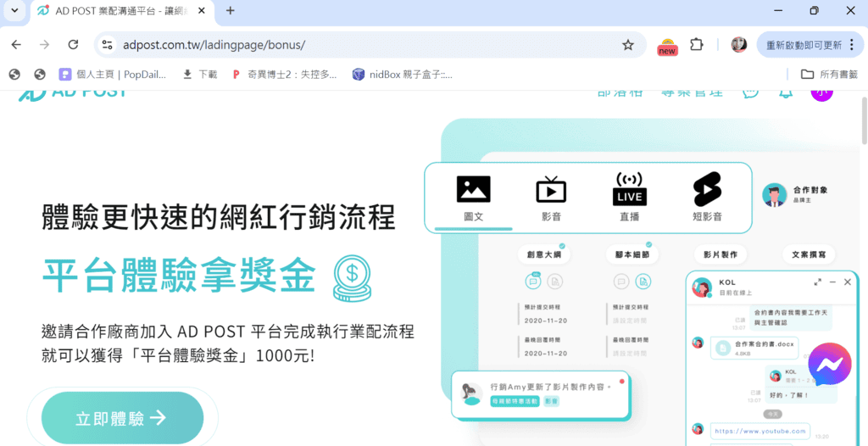
Task: Minimize the KOL chat window
Action: click(x=832, y=282)
